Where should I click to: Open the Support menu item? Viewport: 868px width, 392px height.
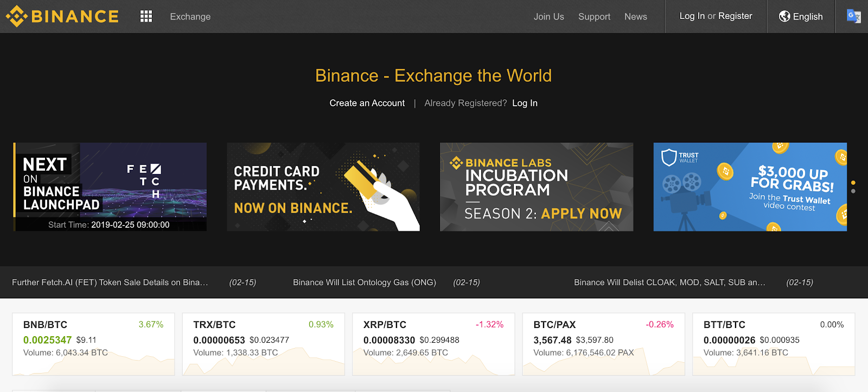click(x=594, y=17)
